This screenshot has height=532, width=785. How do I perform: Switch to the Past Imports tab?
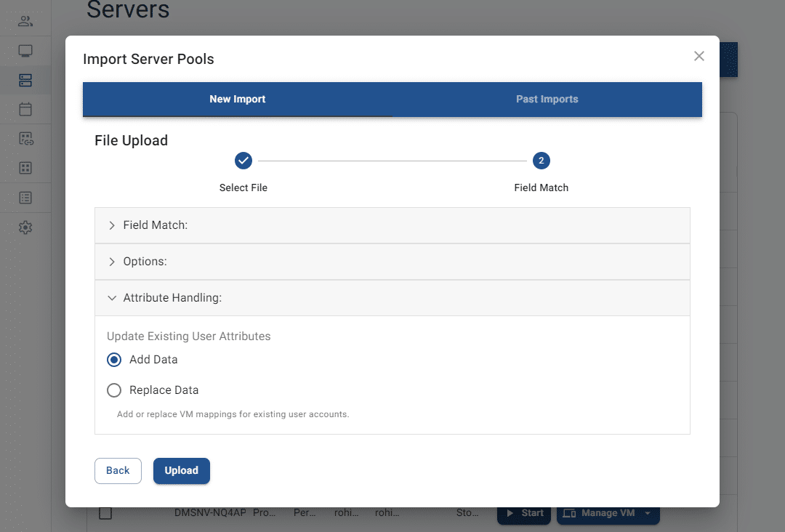pos(547,100)
